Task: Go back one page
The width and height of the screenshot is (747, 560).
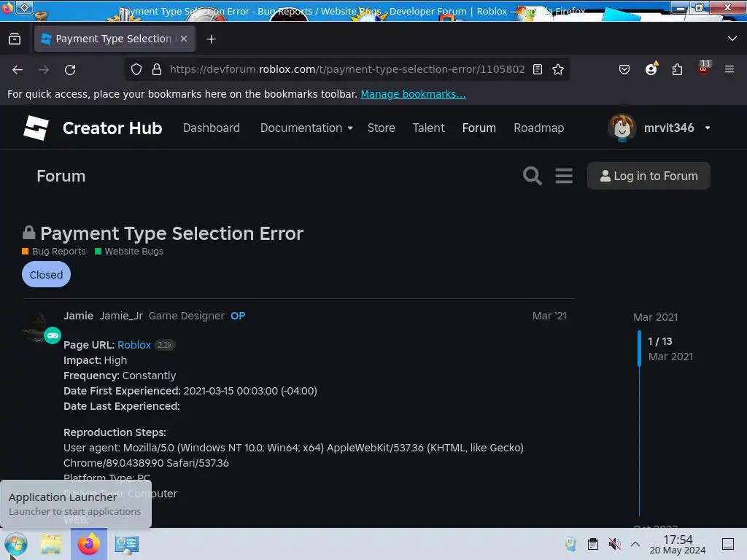Action: coord(18,69)
